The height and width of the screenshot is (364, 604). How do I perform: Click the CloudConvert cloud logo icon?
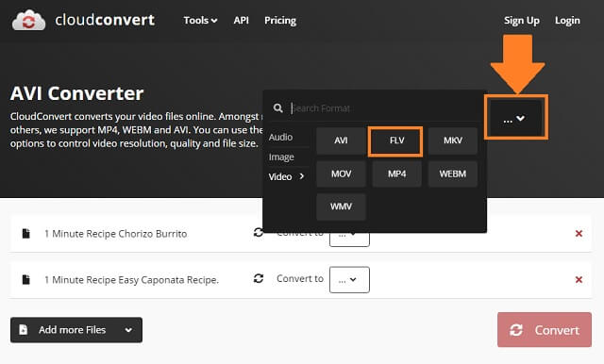28,21
